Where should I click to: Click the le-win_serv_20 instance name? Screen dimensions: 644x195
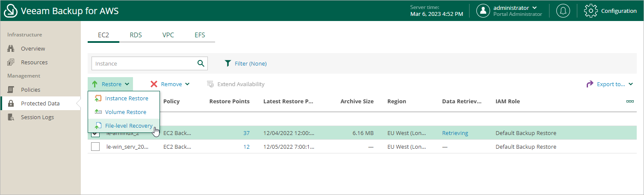127,147
